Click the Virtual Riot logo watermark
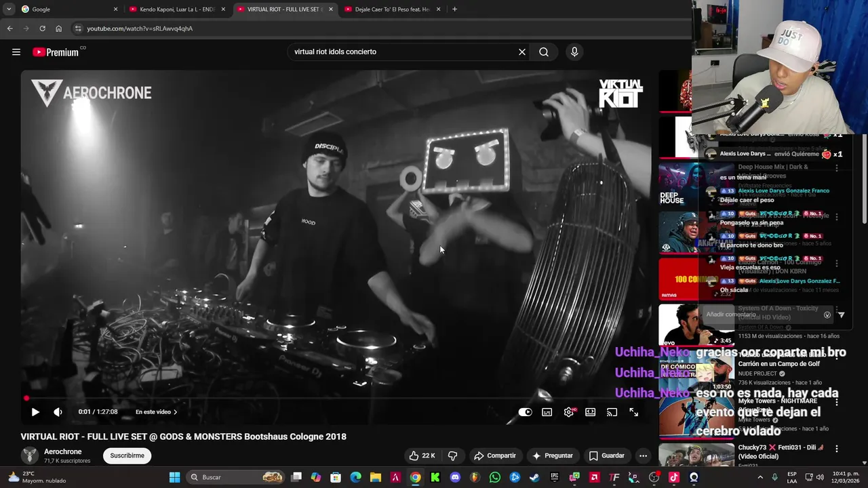Viewport: 868px width, 488px height. [620, 94]
